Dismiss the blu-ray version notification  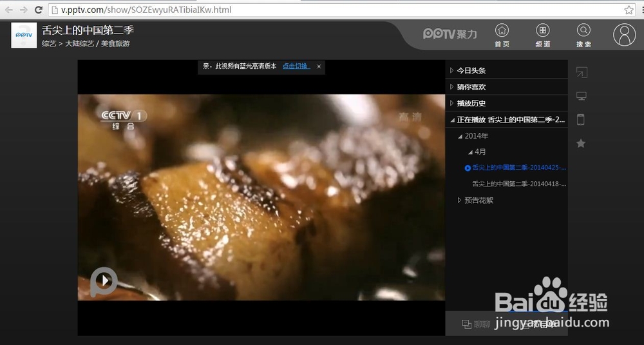coord(319,66)
